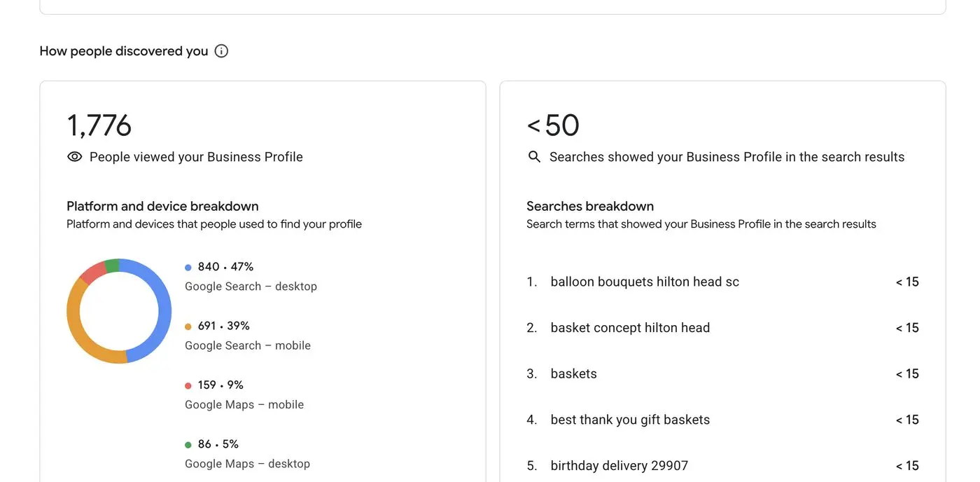This screenshot has width=980, height=482.
Task: Select the blue Google Search desktop legend dot
Action: coord(188,267)
